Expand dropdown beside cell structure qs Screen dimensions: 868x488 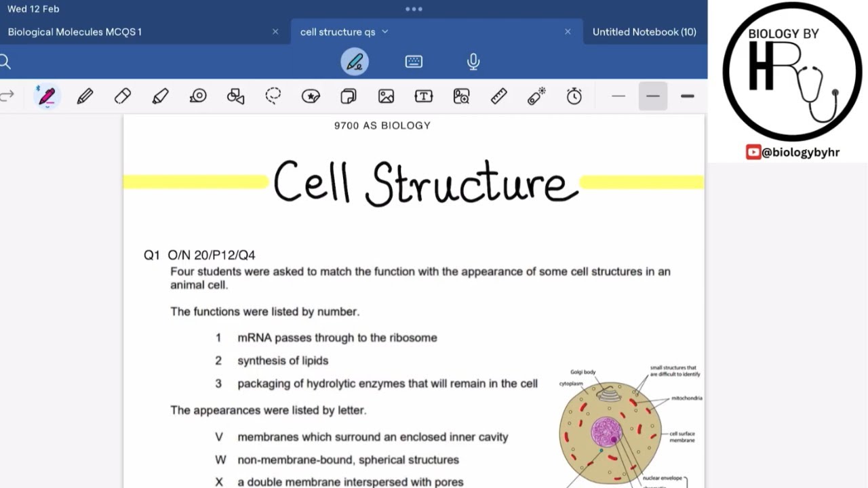click(385, 32)
